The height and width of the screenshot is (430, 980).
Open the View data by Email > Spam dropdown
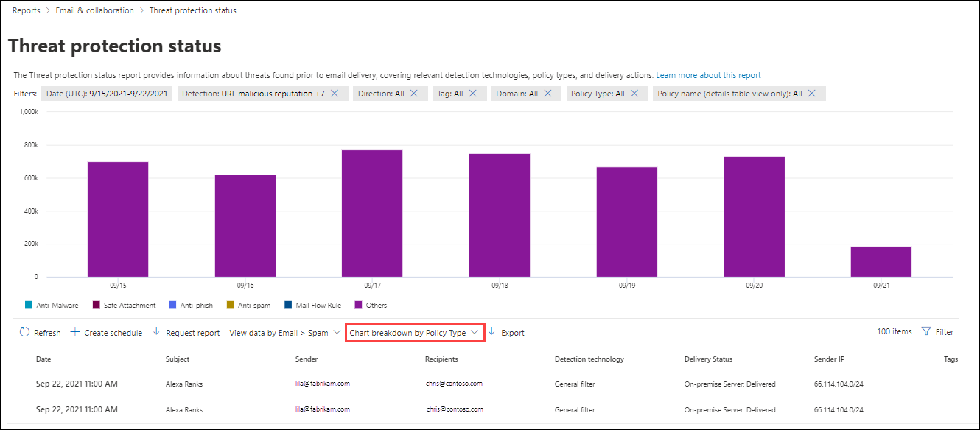284,333
